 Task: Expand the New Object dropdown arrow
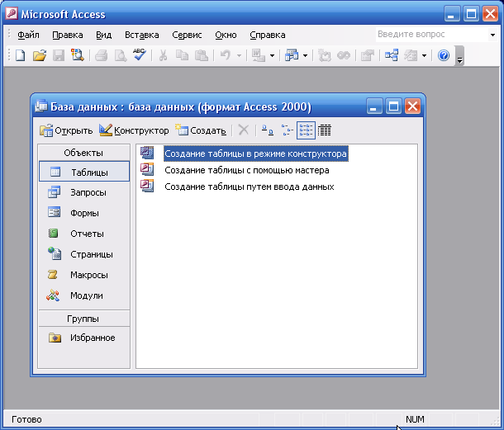pyautogui.click(x=425, y=55)
